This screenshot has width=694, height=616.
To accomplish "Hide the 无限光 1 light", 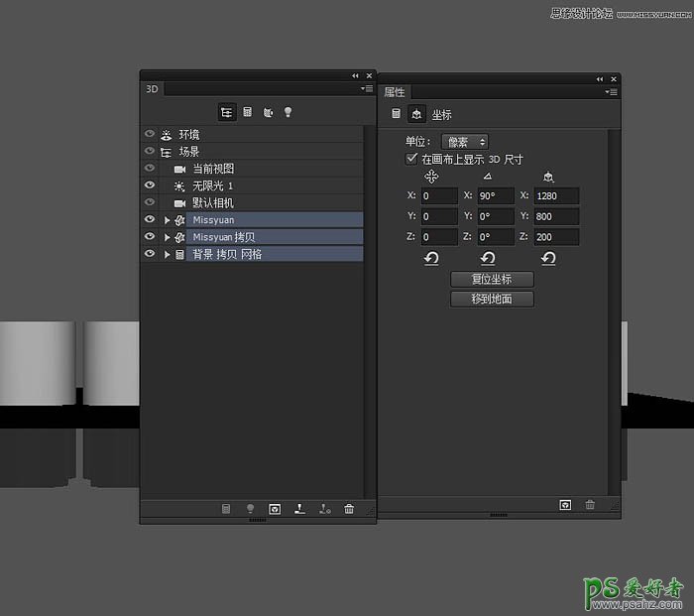I will click(x=150, y=185).
